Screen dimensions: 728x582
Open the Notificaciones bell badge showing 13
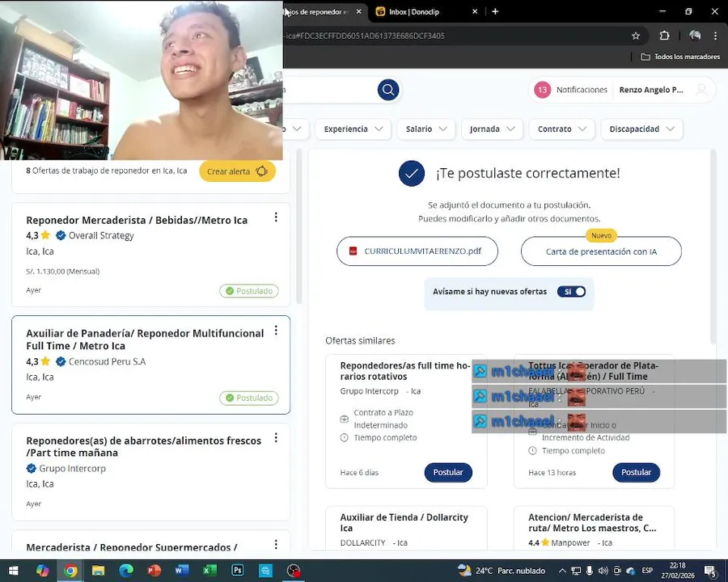pos(542,90)
